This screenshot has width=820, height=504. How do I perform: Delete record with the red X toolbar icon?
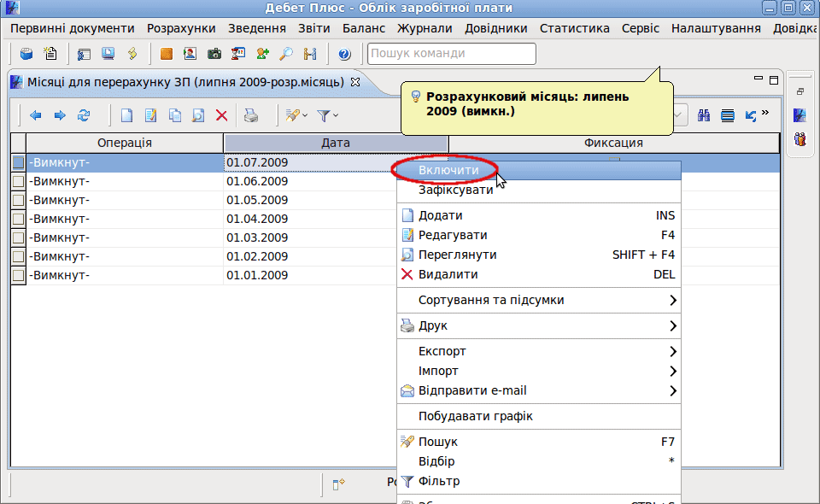coord(222,115)
